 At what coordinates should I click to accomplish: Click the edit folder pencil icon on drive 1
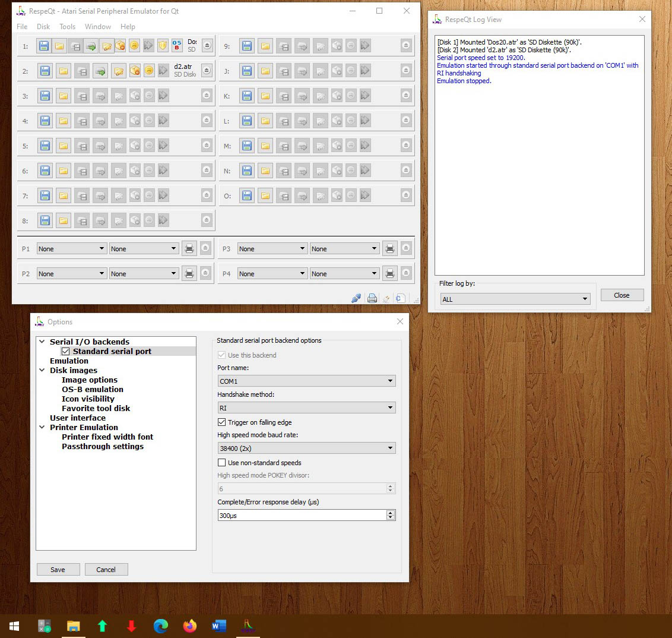107,46
